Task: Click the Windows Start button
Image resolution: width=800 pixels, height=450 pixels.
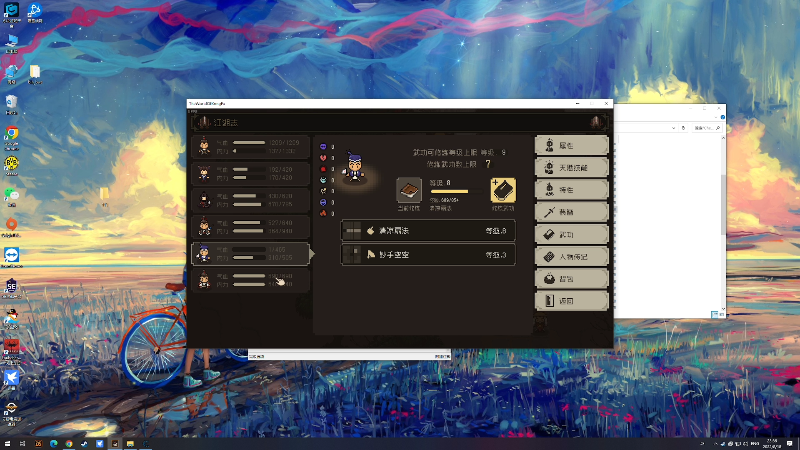Action: (x=7, y=444)
